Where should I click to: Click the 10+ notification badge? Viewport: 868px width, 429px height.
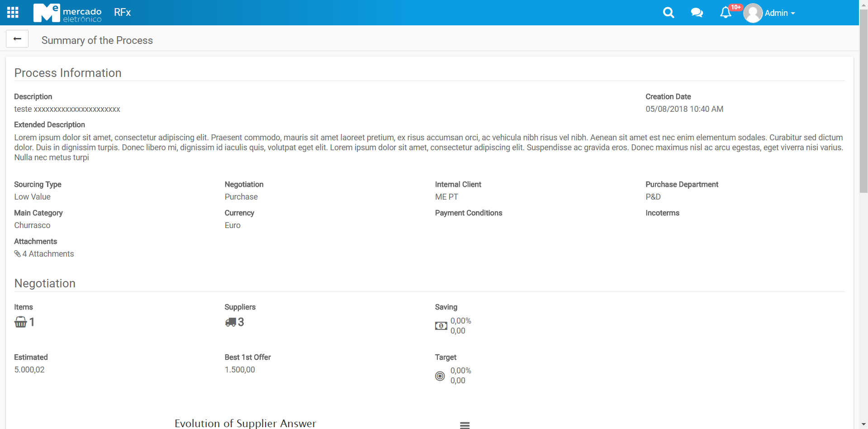pos(736,7)
